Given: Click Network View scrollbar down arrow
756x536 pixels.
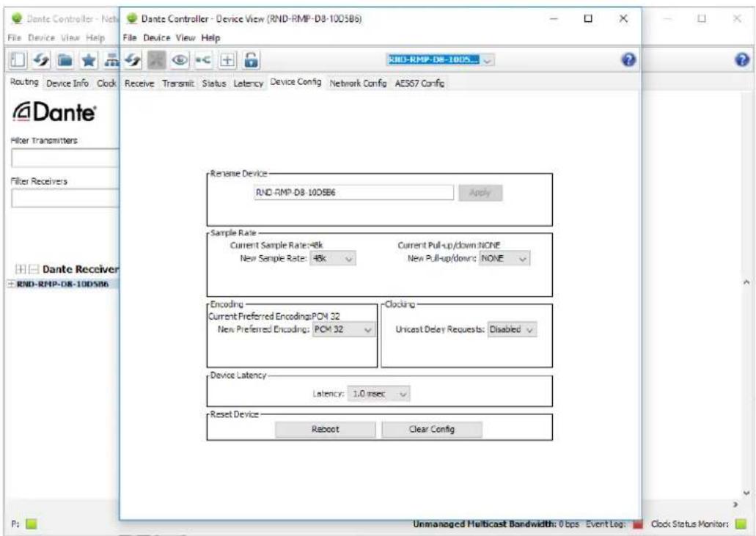Looking at the screenshot, I should point(746,493).
